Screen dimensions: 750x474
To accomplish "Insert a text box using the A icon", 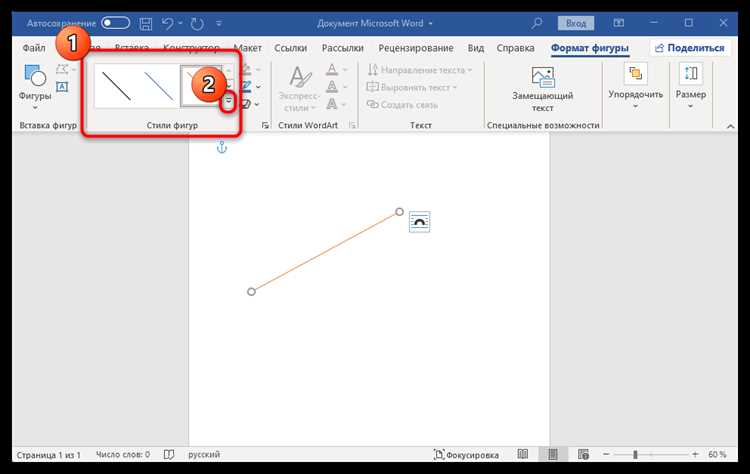I will [x=62, y=87].
